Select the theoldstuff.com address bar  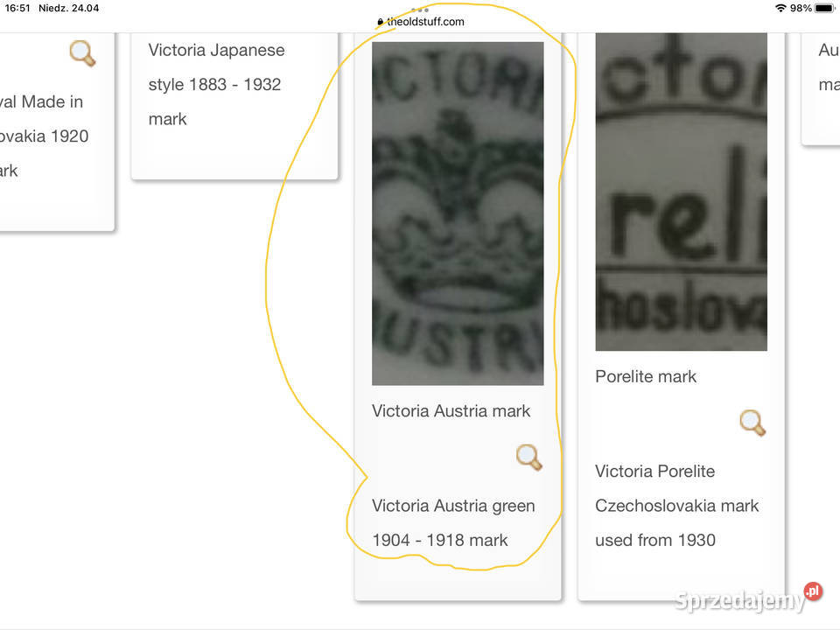[x=420, y=22]
